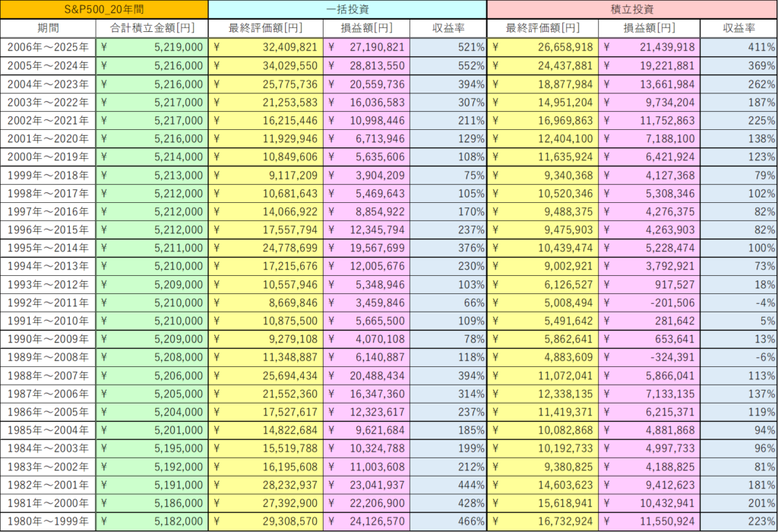Click the 期間 column header

pos(48,28)
